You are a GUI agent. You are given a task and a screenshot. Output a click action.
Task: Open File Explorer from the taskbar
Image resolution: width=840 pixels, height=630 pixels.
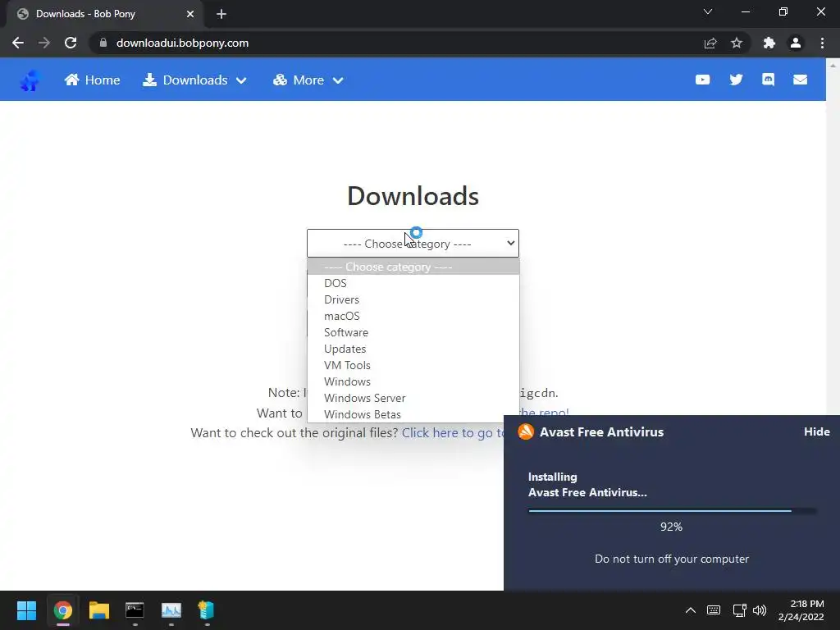click(x=99, y=610)
